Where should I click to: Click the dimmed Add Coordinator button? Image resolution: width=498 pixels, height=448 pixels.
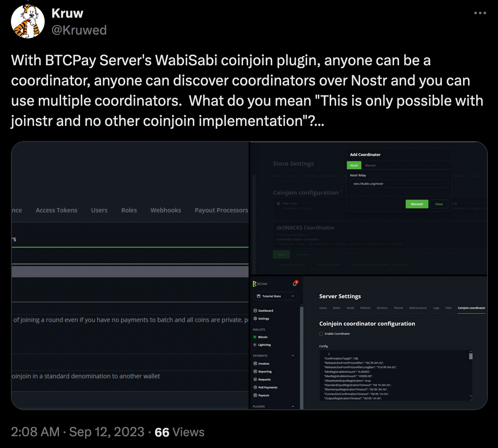329,264
